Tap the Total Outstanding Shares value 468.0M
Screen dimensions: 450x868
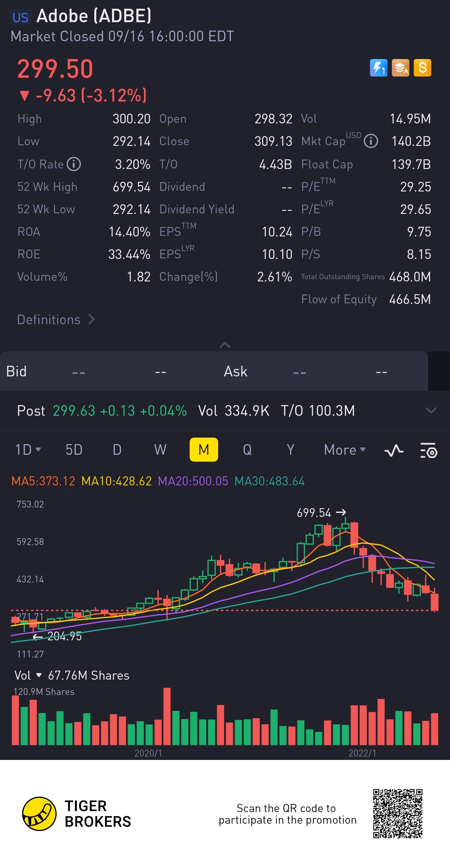point(410,277)
